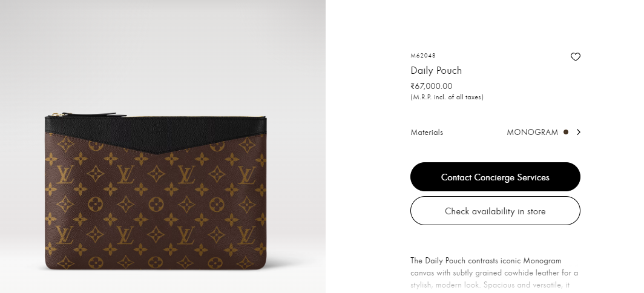Add Daily Pouch to wishlist heart icon
The image size is (644, 293).
576,57
